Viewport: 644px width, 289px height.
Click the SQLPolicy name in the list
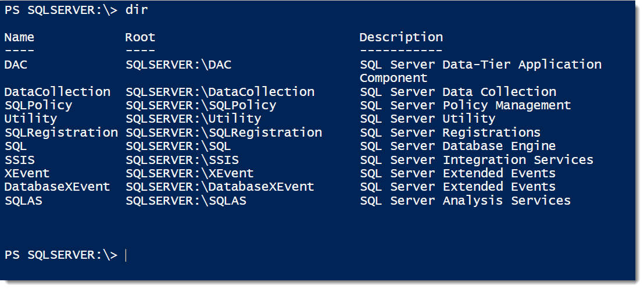[x=38, y=105]
